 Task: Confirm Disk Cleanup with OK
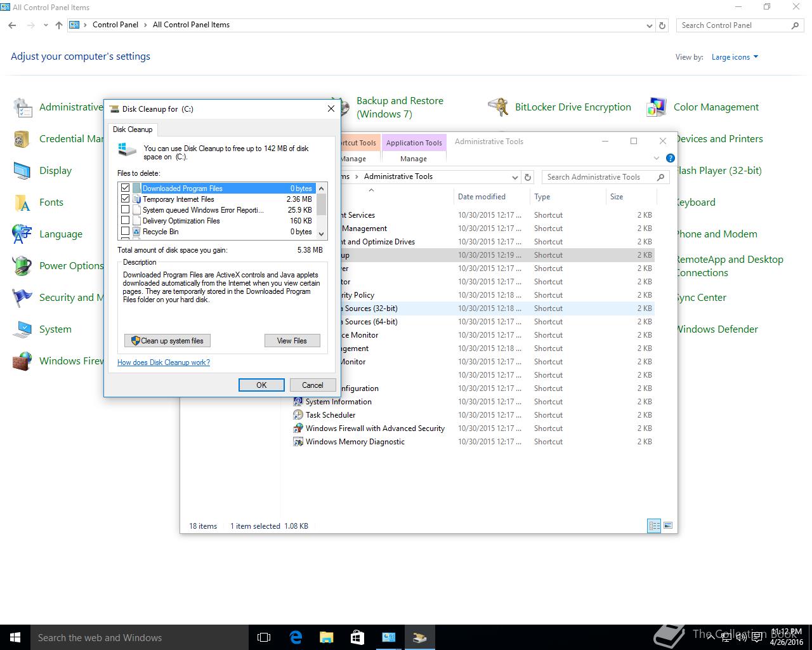pyautogui.click(x=261, y=385)
